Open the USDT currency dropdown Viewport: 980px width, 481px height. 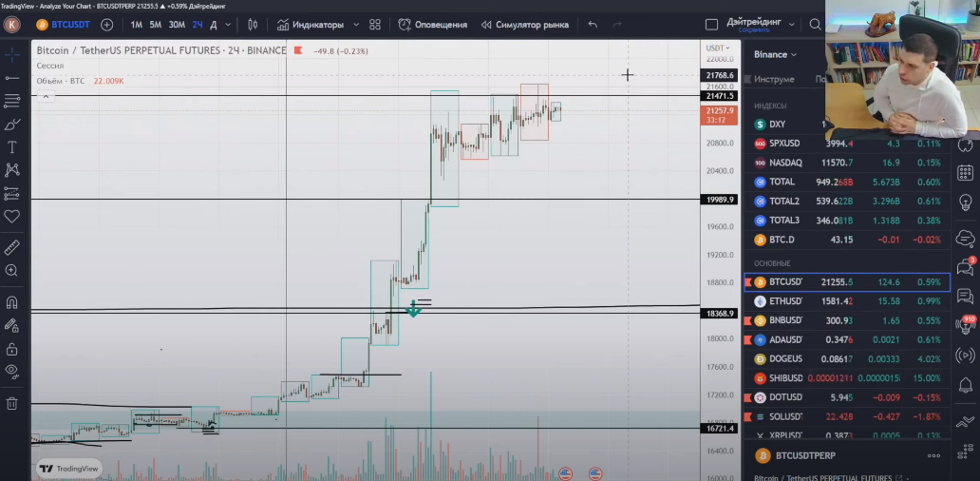(x=718, y=48)
